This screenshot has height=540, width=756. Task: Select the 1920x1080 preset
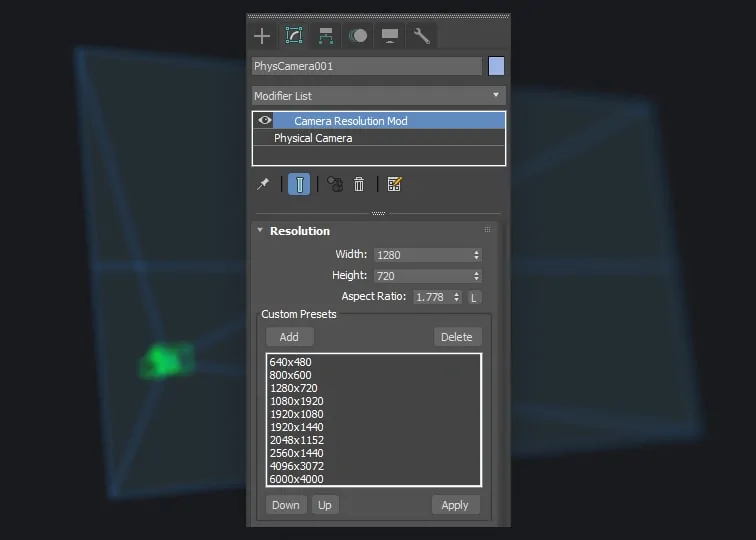click(x=296, y=414)
